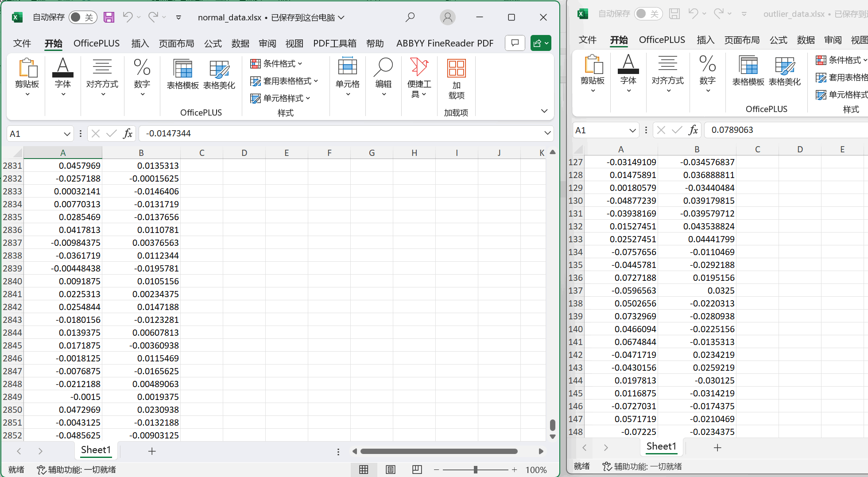Switch to 插入 tab in normal_data
This screenshot has height=477, width=868.
click(140, 43)
